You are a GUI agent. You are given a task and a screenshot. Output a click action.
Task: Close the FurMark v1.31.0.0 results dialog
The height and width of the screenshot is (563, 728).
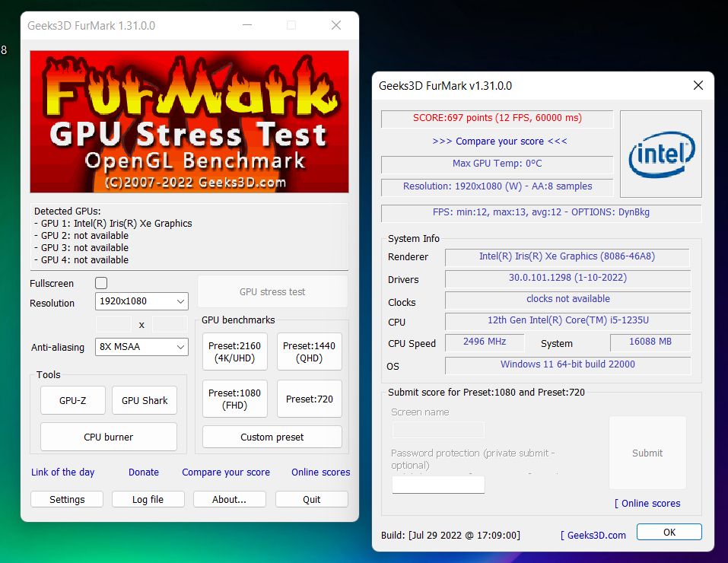click(698, 85)
